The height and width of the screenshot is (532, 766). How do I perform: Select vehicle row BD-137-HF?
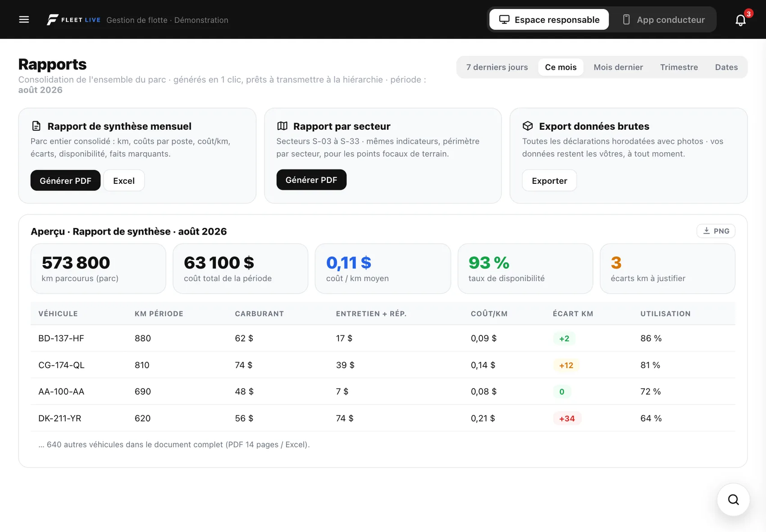point(383,338)
